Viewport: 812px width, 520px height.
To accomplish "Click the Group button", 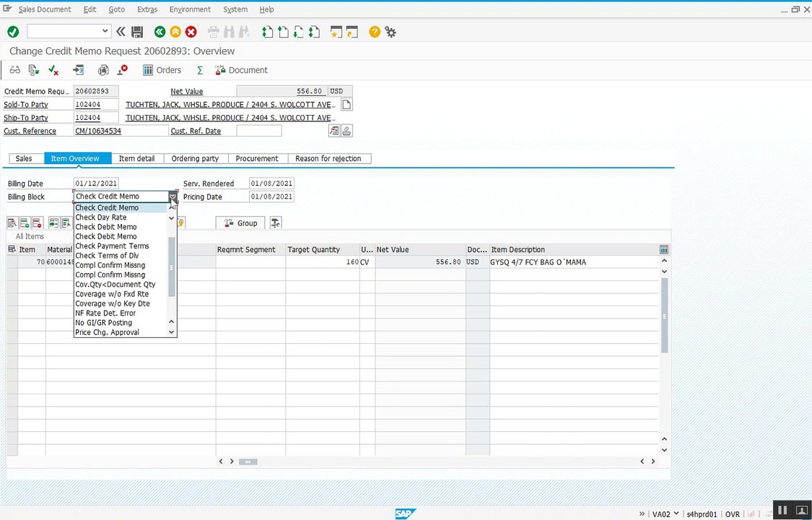I will (240, 223).
